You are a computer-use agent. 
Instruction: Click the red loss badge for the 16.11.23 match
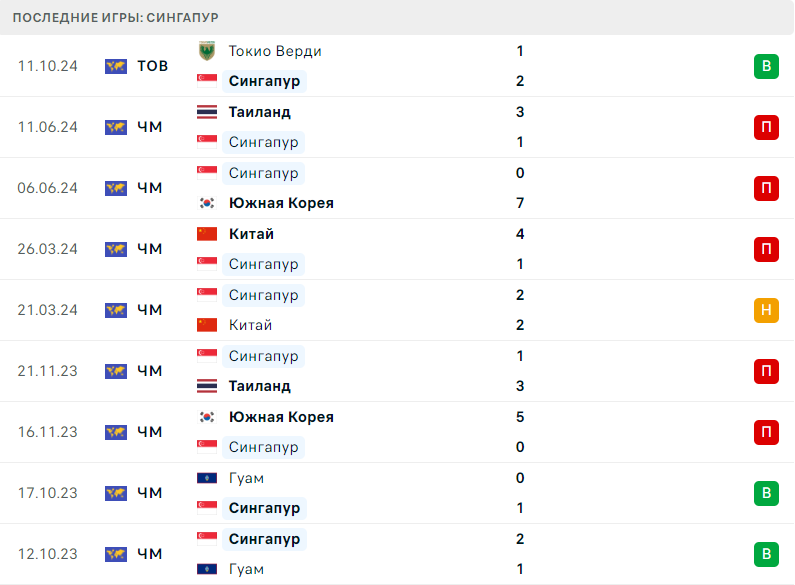tap(766, 432)
